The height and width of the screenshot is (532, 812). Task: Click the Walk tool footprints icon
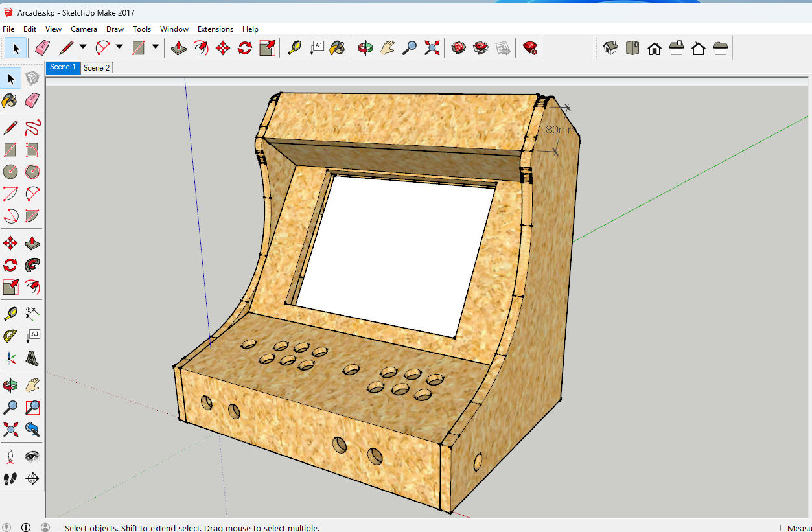10,479
